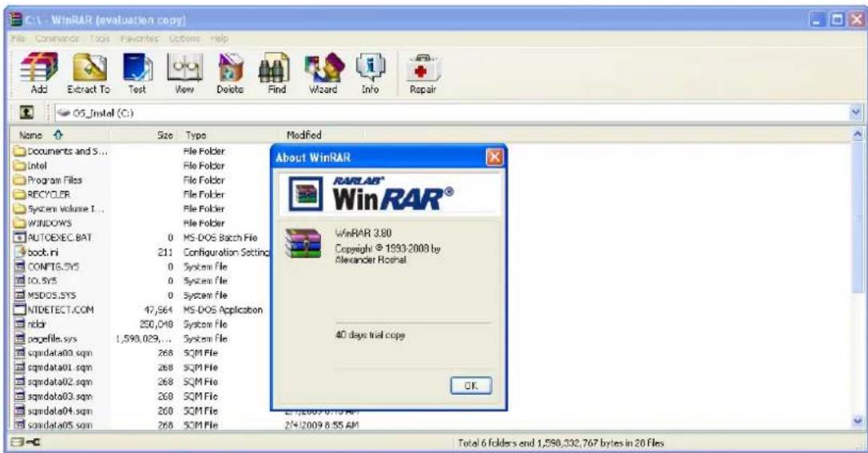Expand the OS_Instal (C:) path dropdown
The image size is (868, 453).
click(856, 113)
